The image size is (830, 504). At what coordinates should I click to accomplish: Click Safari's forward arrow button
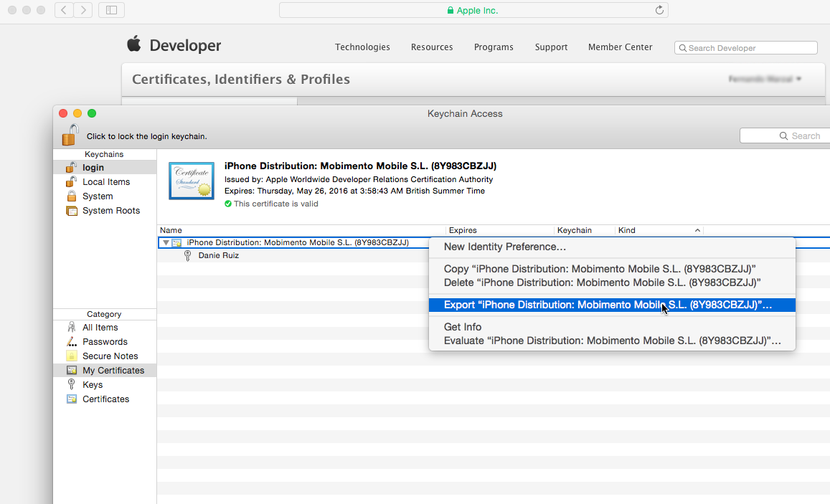[x=83, y=10]
